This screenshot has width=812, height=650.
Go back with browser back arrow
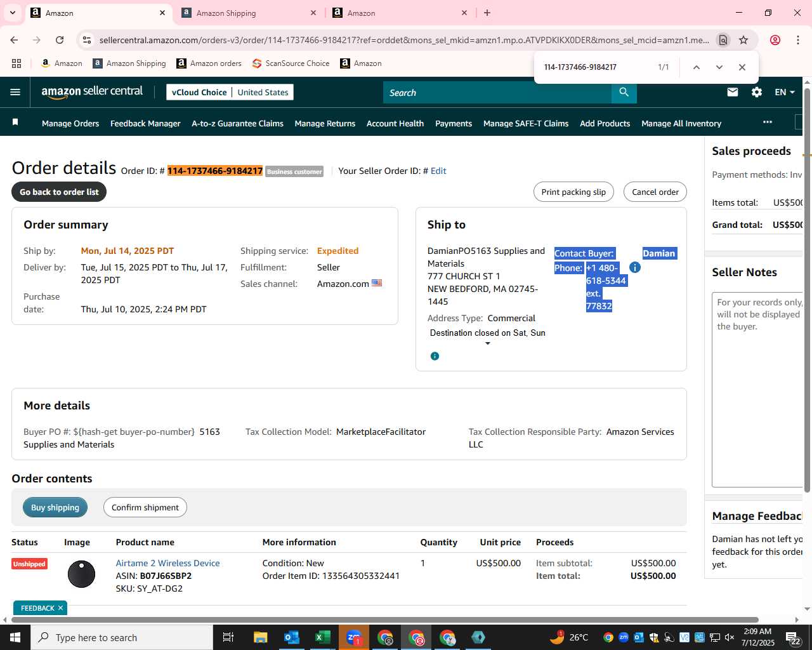[14, 40]
